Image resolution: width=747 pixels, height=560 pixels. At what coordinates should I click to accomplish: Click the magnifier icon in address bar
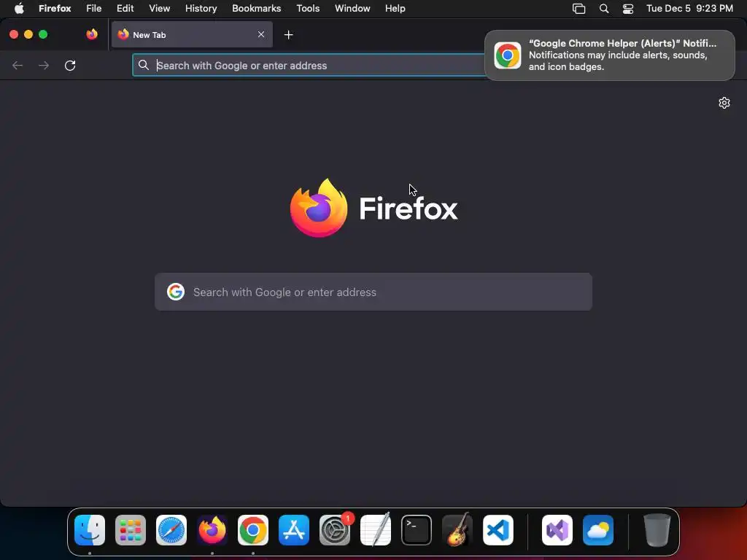pyautogui.click(x=144, y=65)
